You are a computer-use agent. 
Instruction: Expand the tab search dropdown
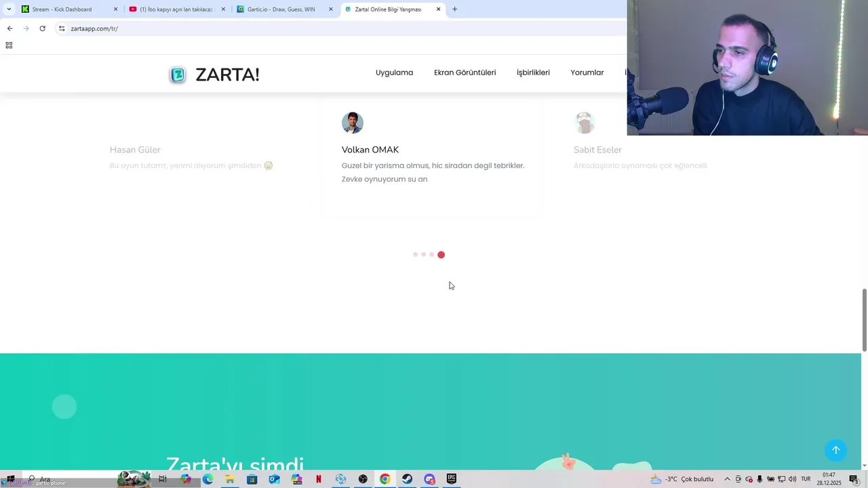pyautogui.click(x=9, y=9)
